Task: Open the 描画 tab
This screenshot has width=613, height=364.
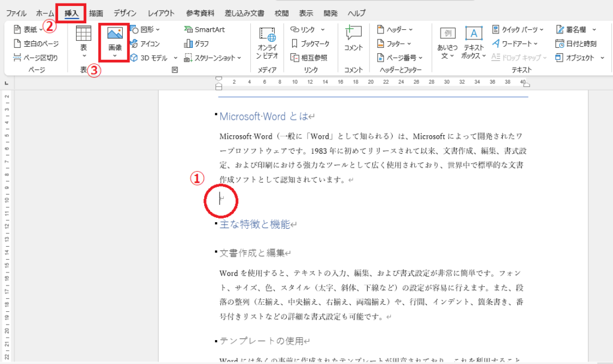Action: pyautogui.click(x=96, y=13)
